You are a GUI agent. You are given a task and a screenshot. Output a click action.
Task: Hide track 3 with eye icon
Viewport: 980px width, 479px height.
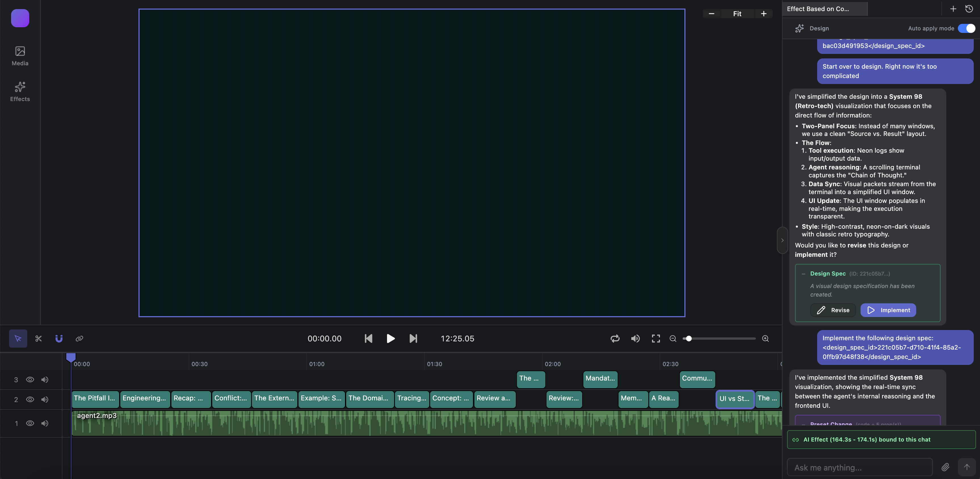[30, 379]
